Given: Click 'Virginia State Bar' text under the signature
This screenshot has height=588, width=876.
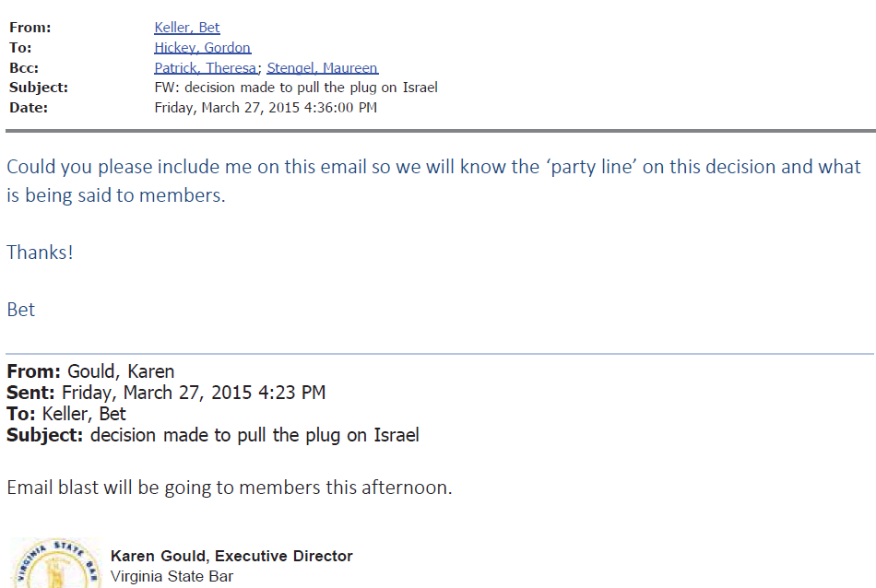Looking at the screenshot, I should [172, 577].
